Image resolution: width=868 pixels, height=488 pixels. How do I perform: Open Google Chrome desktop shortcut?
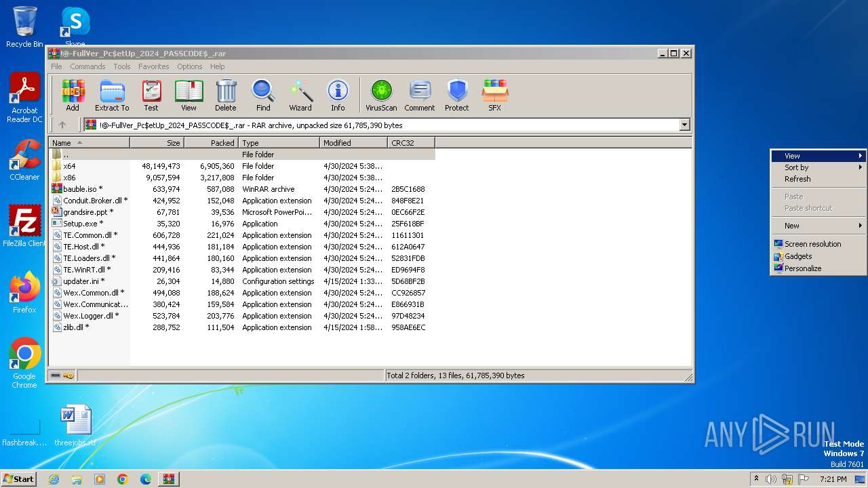pos(24,363)
